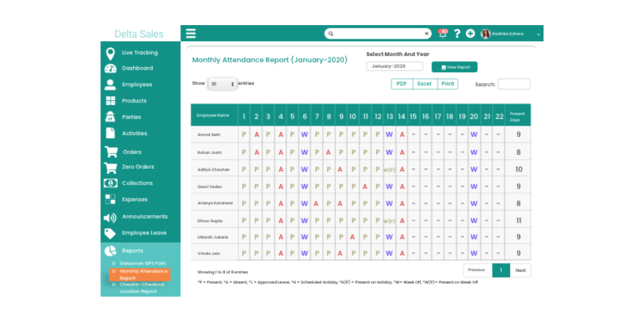Image resolution: width=644 pixels, height=322 pixels.
Task: Click the Activities document icon
Action: coord(111,133)
